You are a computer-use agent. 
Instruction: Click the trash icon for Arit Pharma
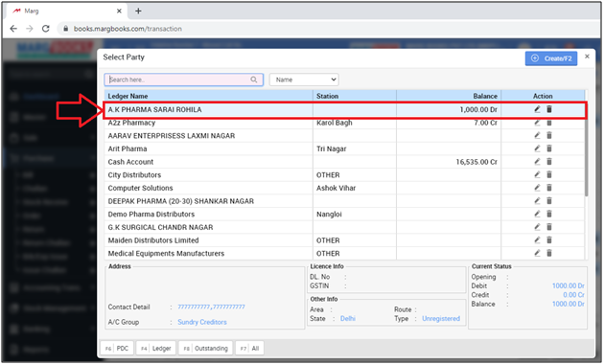(x=549, y=148)
